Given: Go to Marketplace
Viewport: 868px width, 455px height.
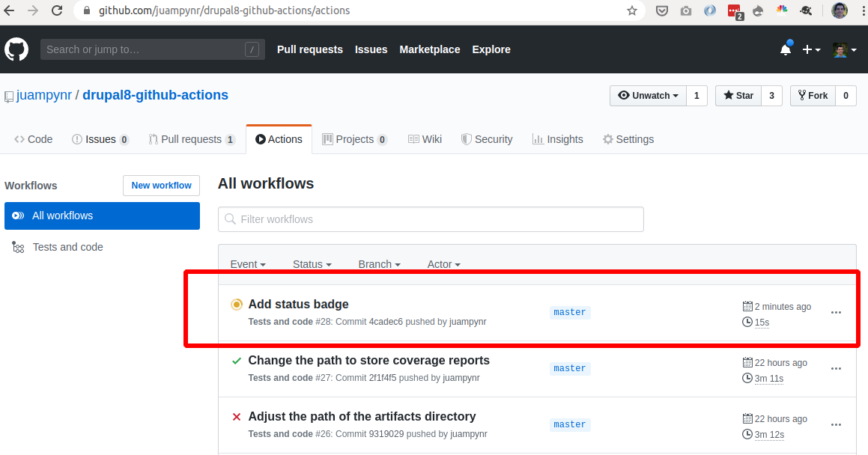Looking at the screenshot, I should click(x=430, y=49).
